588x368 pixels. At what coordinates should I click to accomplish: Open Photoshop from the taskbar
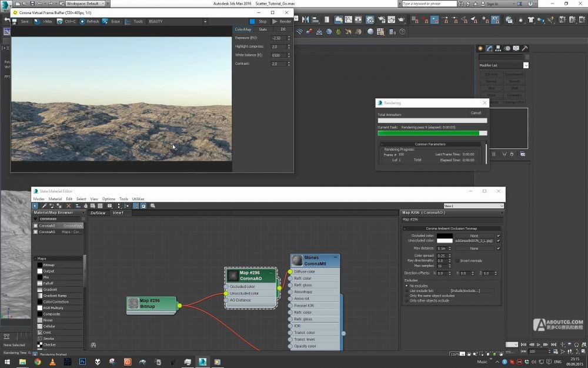pyautogui.click(x=82, y=362)
